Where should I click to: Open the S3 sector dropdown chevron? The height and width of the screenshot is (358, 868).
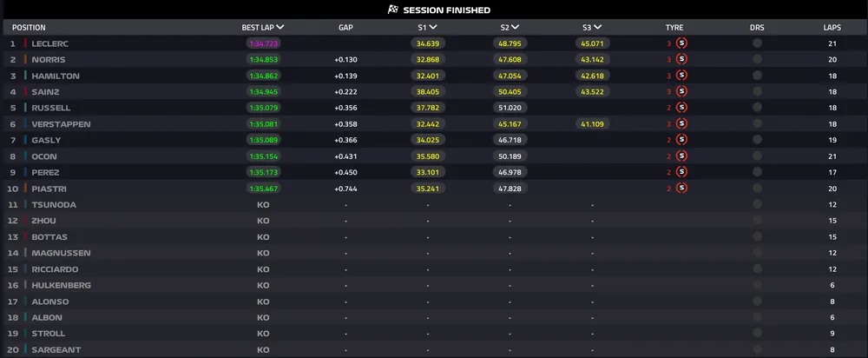tap(598, 27)
